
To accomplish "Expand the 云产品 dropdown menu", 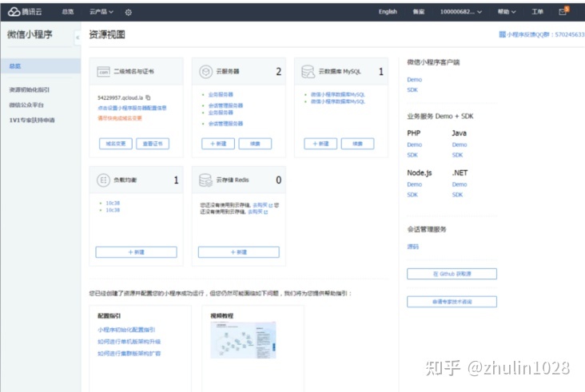I will click(101, 12).
